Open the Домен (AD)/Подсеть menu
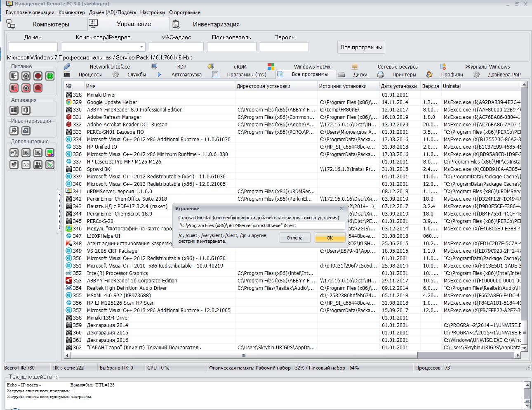The width and height of the screenshot is (532, 410). point(113,12)
